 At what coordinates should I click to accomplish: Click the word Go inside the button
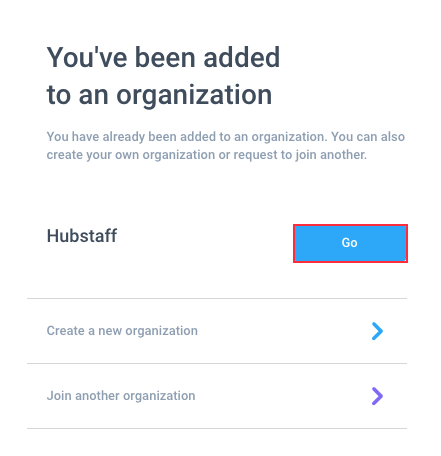click(x=349, y=243)
